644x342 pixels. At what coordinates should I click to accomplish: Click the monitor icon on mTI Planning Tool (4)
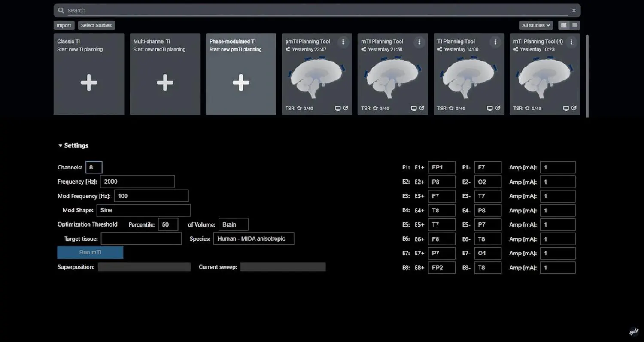click(x=566, y=109)
